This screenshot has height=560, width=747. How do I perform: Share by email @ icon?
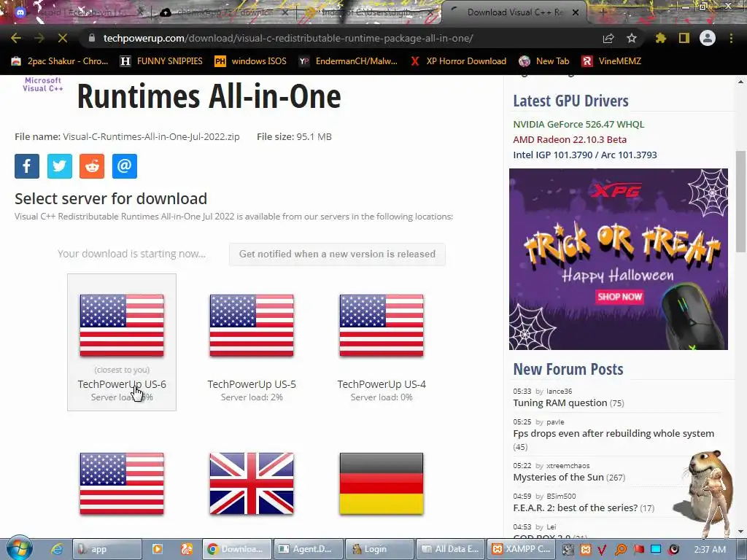click(124, 166)
